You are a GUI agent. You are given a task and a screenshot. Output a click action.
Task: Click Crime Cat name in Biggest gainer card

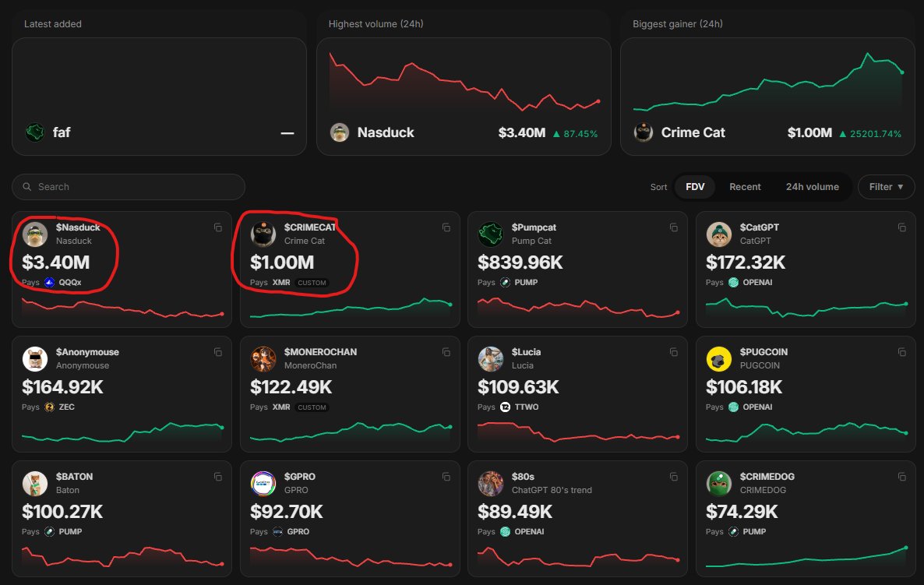(693, 132)
